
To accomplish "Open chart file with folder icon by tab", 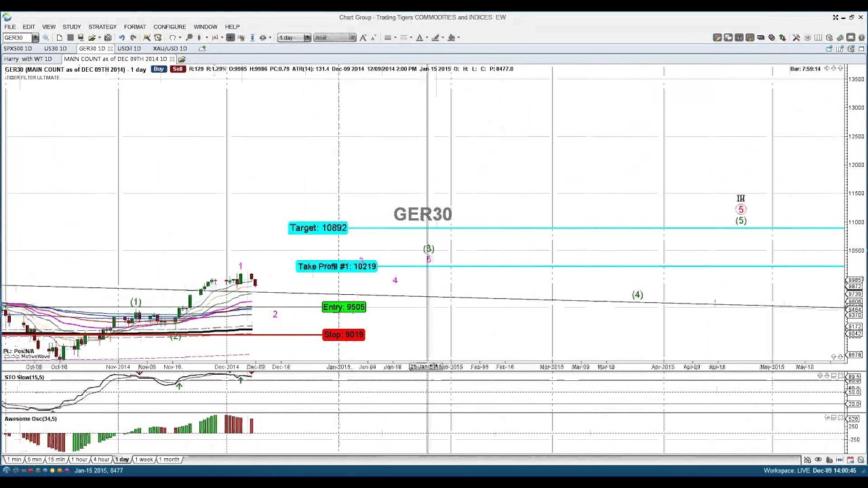I will (x=181, y=59).
